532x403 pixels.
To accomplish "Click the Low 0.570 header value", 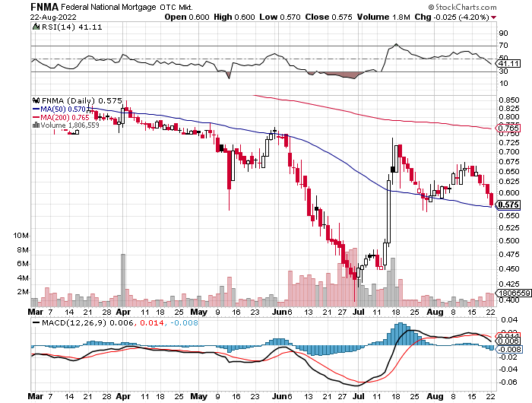I will tap(280, 17).
